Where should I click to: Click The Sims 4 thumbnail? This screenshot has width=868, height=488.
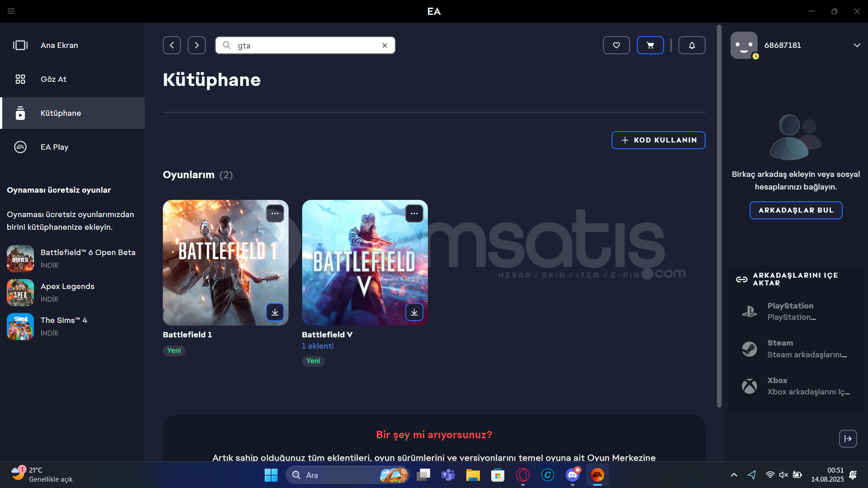(20, 327)
